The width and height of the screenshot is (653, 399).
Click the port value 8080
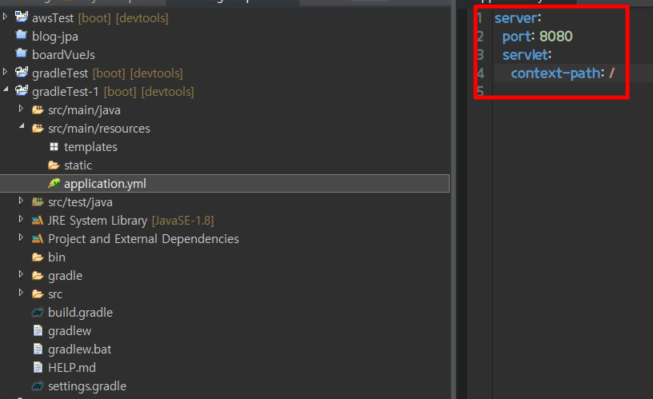[x=556, y=37]
